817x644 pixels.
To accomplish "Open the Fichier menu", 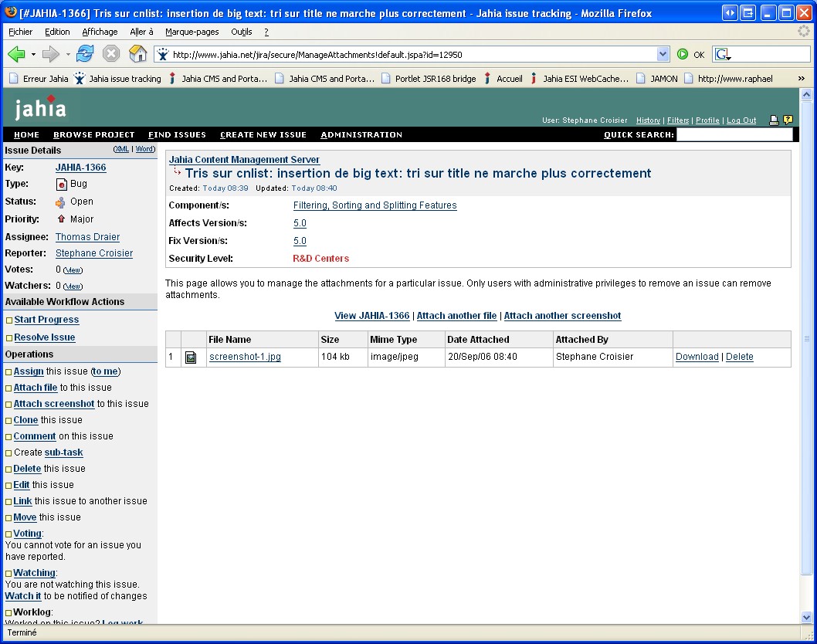I will coord(20,32).
